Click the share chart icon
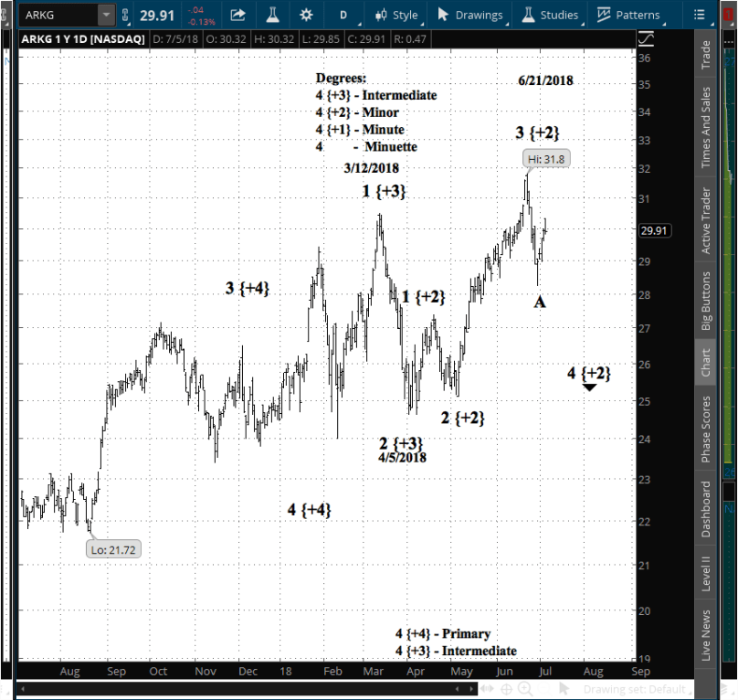The height and width of the screenshot is (700, 738). (x=237, y=15)
